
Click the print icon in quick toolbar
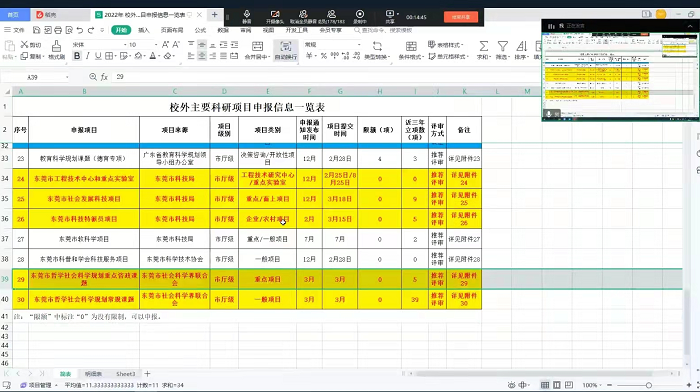click(x=58, y=30)
